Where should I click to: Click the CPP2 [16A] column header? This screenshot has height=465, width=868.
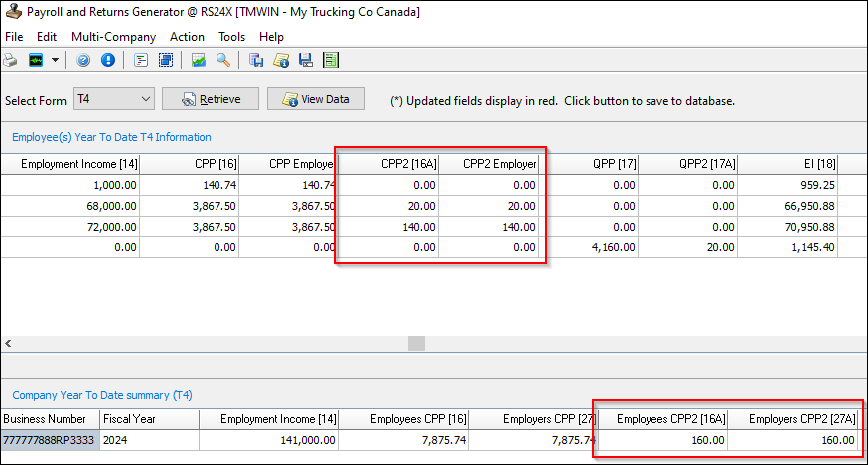click(x=388, y=164)
